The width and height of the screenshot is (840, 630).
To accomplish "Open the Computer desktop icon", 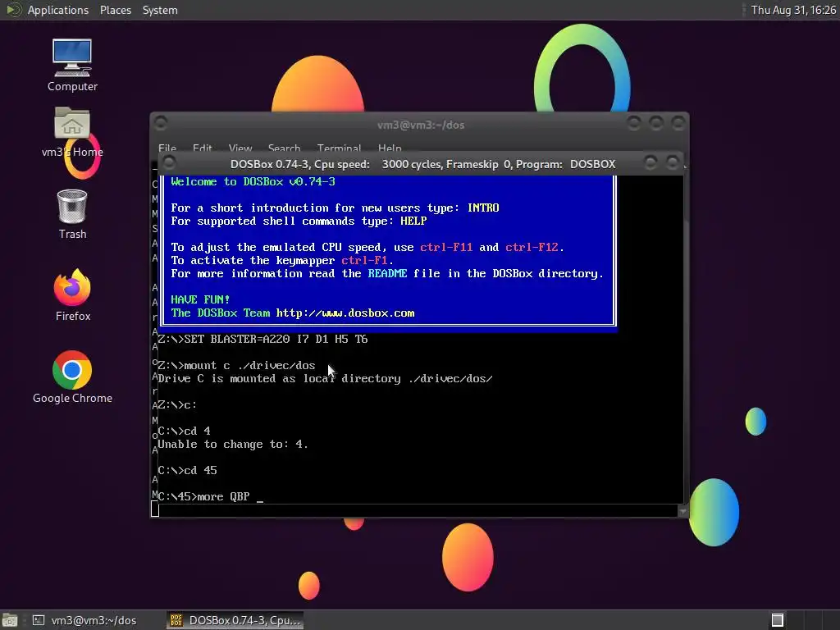I will pos(72,66).
